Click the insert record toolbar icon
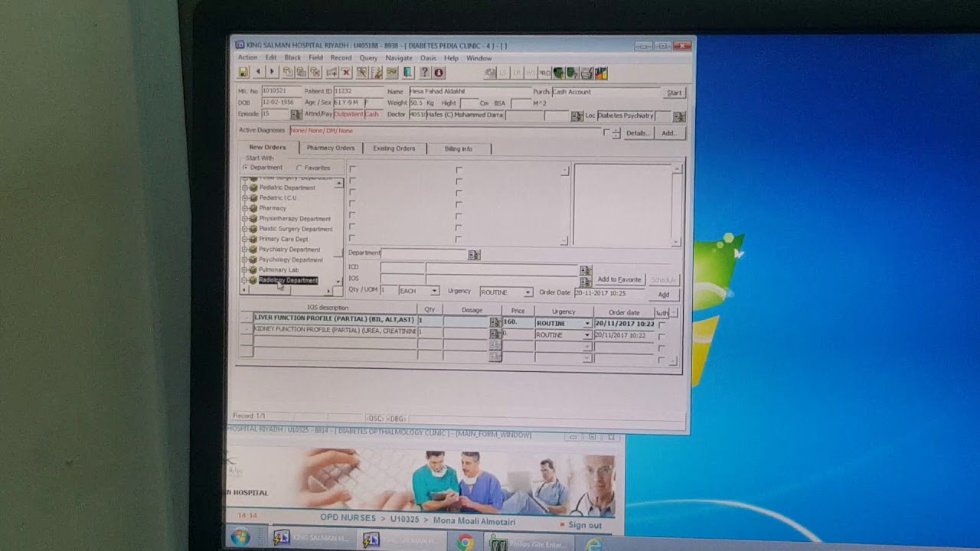 pos(332,72)
